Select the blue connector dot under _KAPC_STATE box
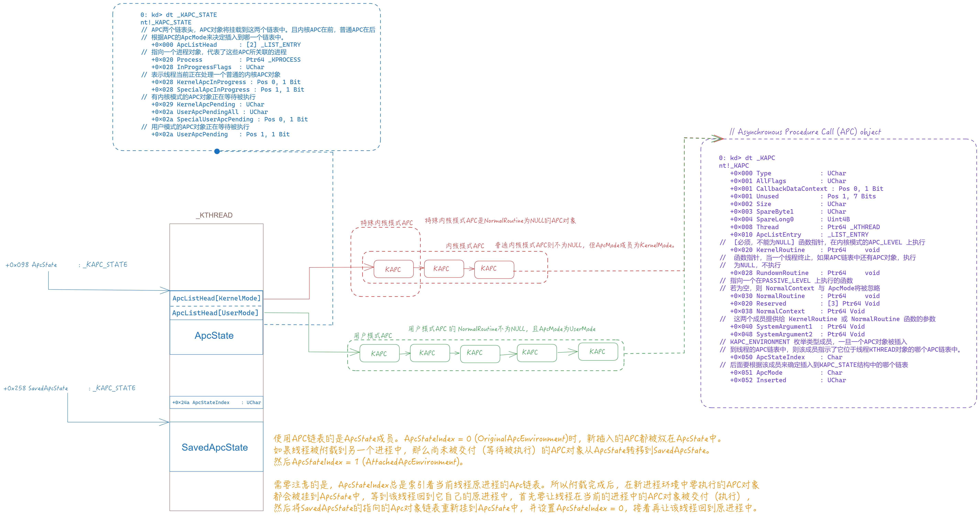This screenshot has height=517, width=980. tap(217, 151)
